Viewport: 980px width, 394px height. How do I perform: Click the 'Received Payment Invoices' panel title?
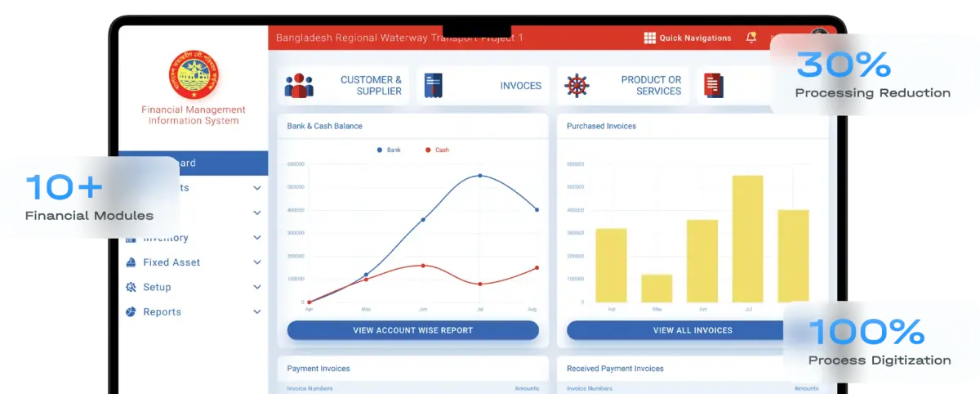click(x=615, y=369)
